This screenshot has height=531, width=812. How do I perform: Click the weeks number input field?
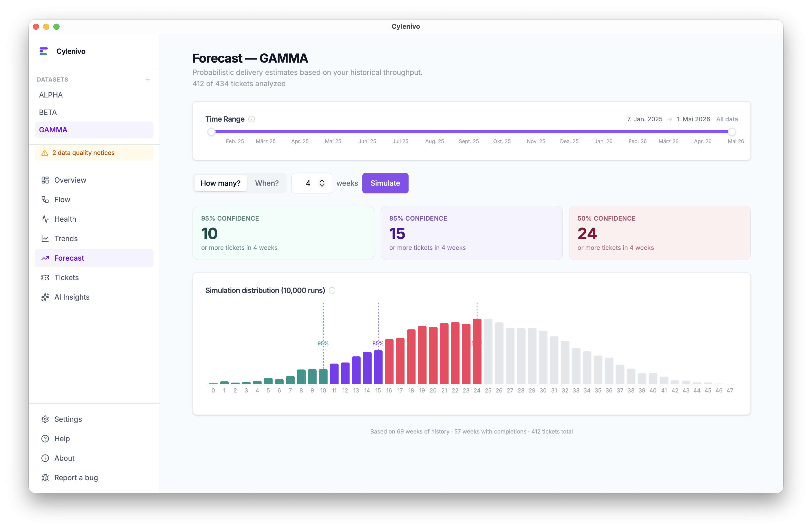307,183
